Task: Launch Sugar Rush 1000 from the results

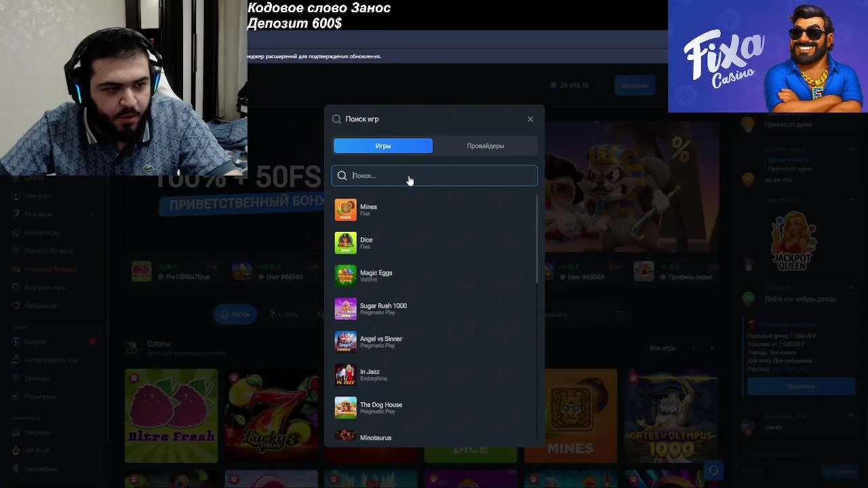Action: click(434, 309)
